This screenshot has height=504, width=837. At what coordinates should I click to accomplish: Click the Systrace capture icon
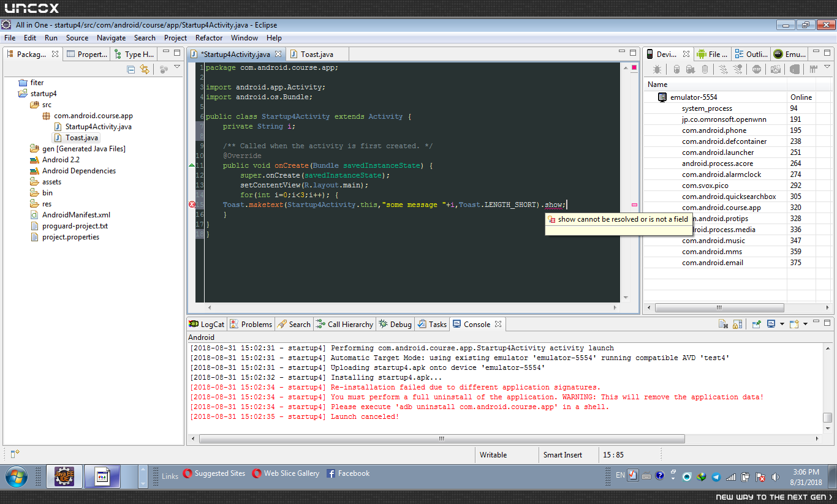pos(813,69)
